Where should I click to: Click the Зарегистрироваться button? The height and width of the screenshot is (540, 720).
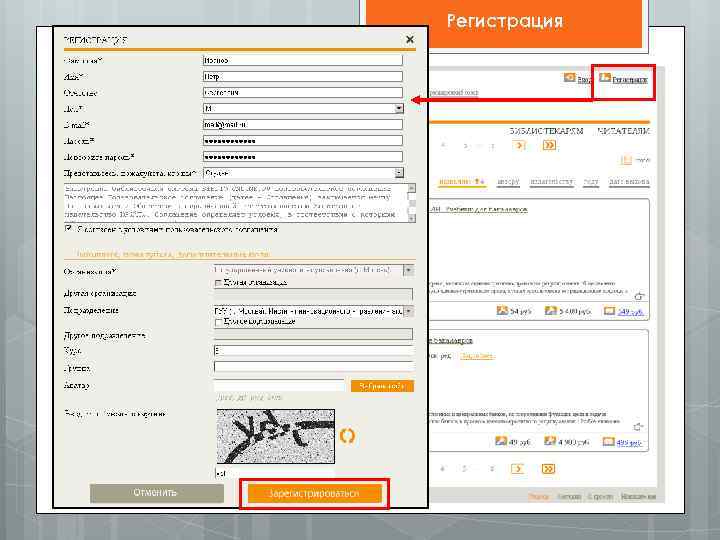click(x=315, y=494)
